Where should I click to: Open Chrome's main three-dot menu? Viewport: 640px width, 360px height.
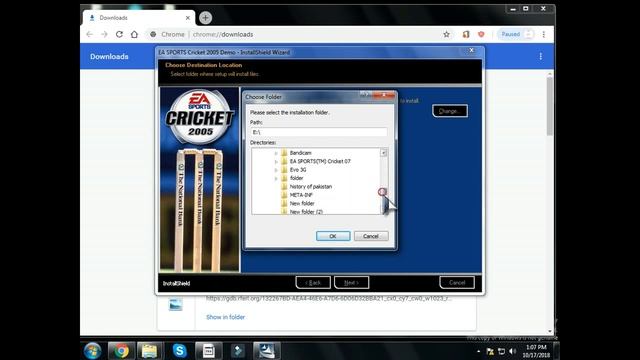tap(544, 34)
